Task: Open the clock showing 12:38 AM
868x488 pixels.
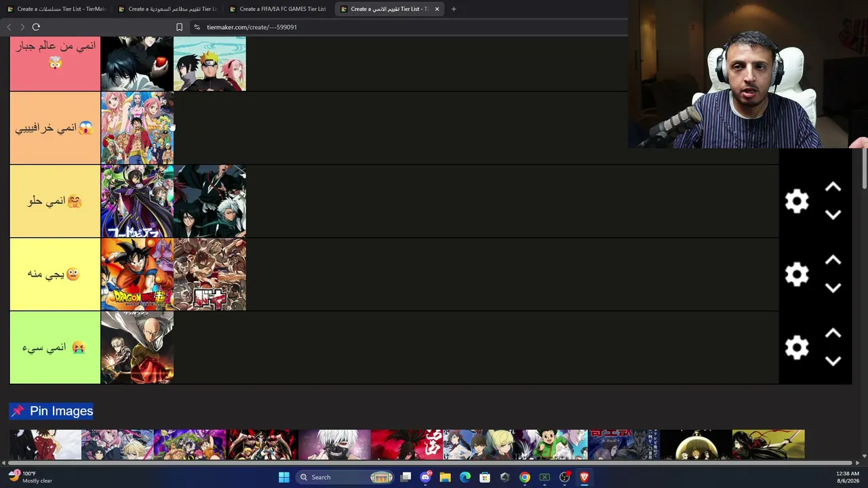Action: (x=848, y=477)
